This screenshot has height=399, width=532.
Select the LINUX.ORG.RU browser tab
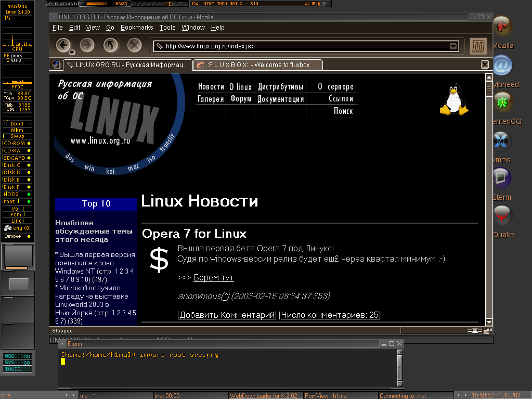pos(127,65)
